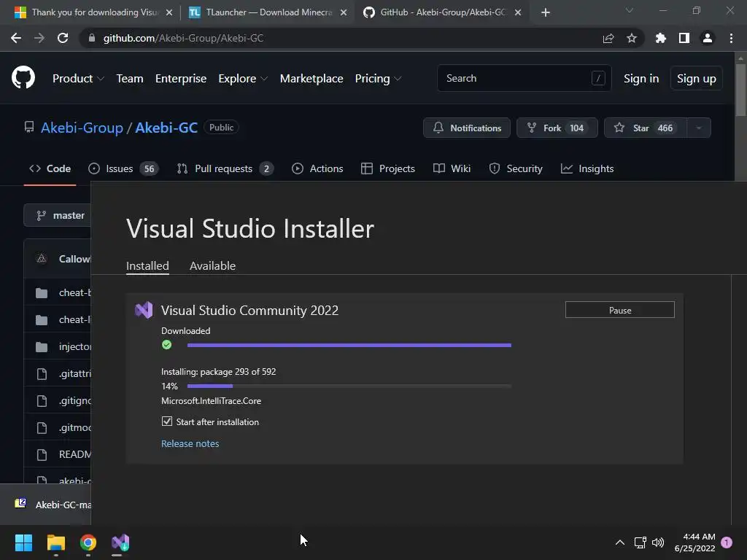
Task: Click the Sign up button
Action: tap(697, 79)
